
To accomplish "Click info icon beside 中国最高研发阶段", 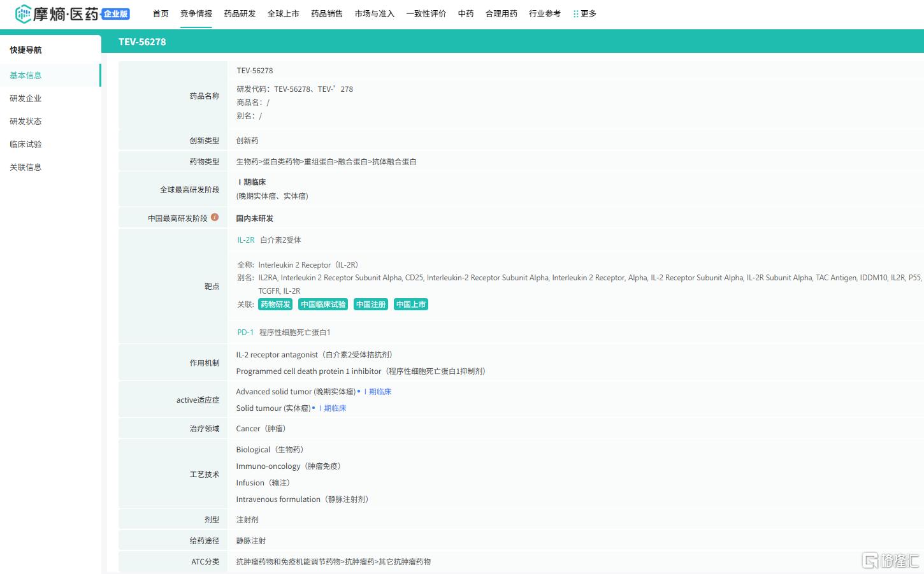I will (x=215, y=217).
